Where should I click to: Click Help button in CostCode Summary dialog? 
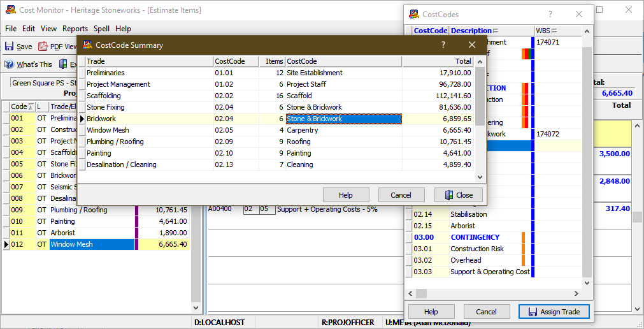346,195
